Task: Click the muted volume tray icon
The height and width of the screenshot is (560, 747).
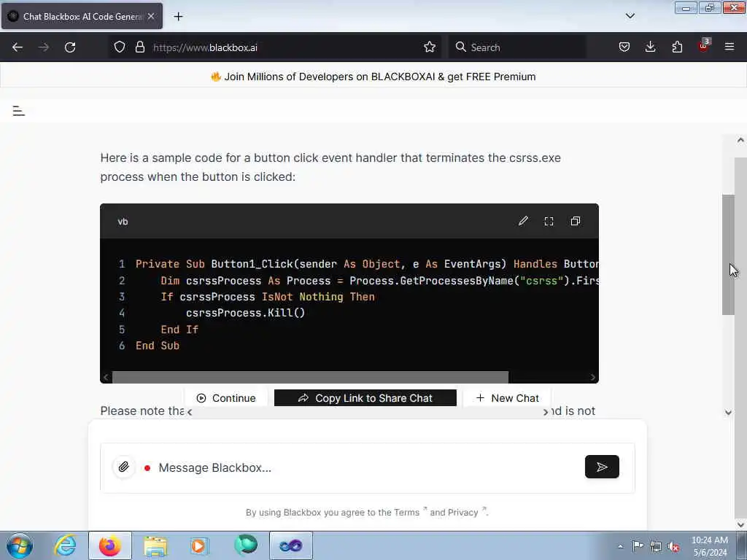Action: (673, 546)
